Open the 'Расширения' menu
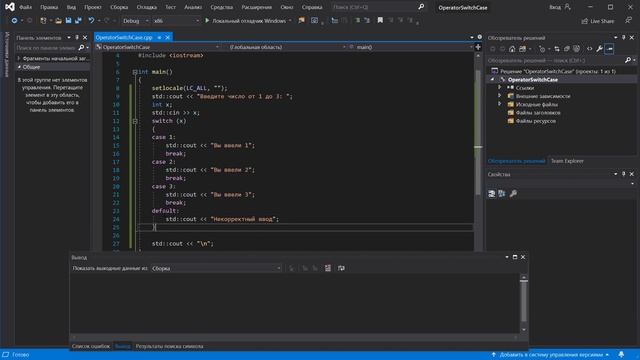This screenshot has width=640, height=360. [x=257, y=7]
